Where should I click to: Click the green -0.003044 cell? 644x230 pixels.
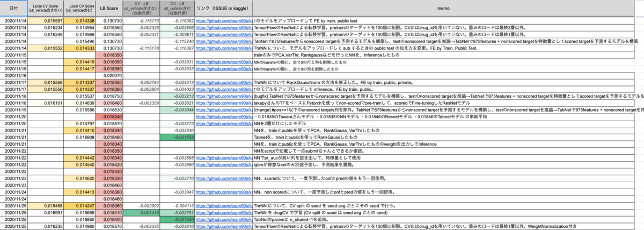(x=177, y=109)
